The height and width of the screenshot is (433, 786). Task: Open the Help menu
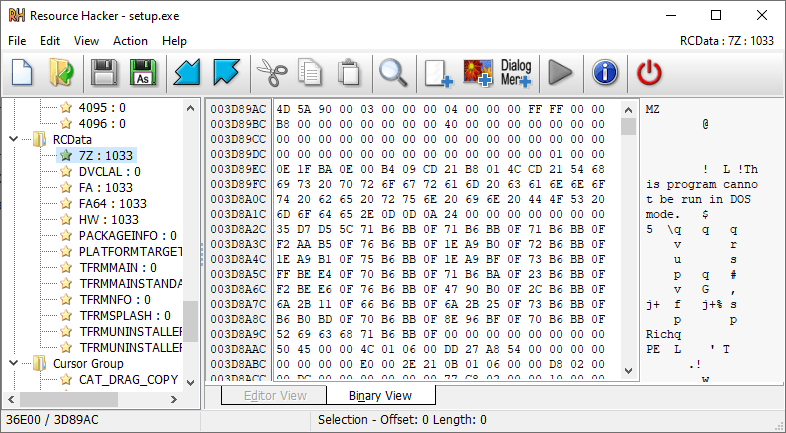click(x=174, y=41)
